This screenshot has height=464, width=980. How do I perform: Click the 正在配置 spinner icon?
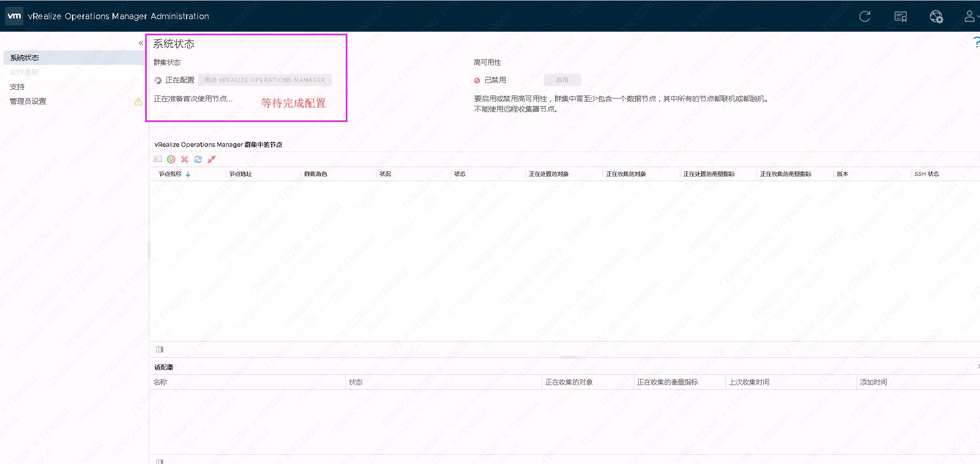coord(158,80)
